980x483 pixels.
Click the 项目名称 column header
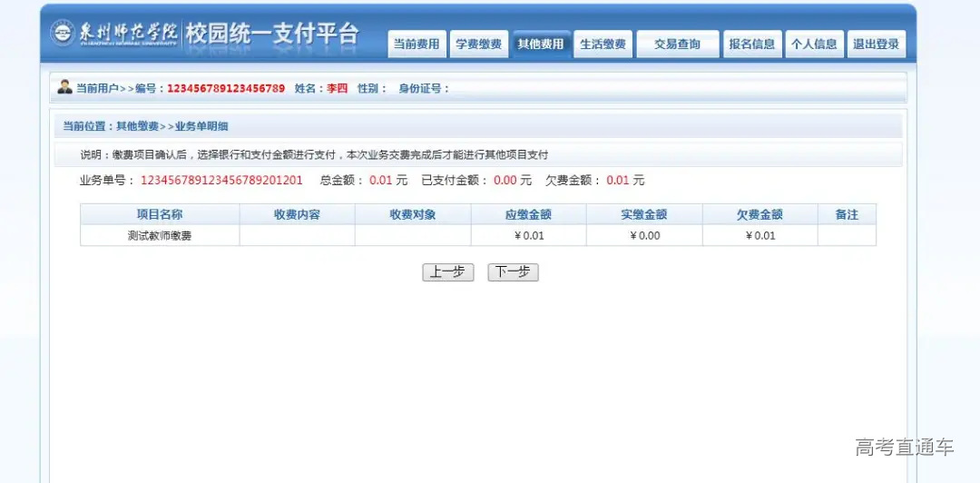tap(160, 214)
